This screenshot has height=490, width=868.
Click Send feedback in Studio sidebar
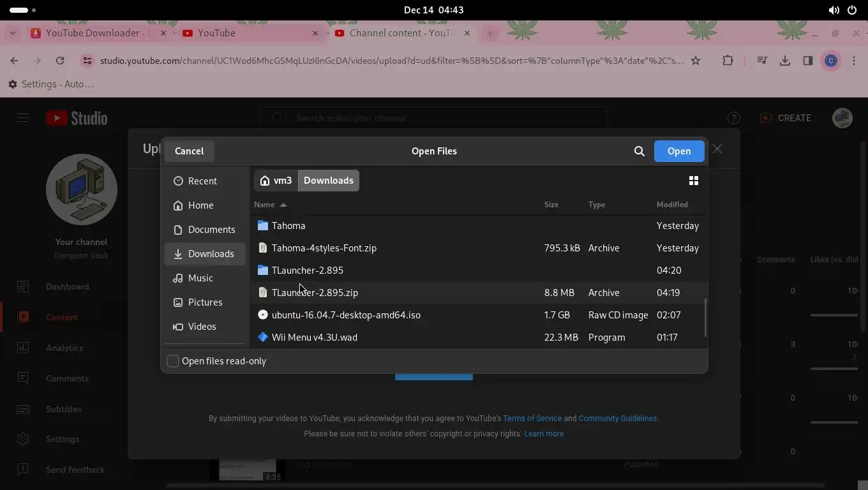point(64,470)
